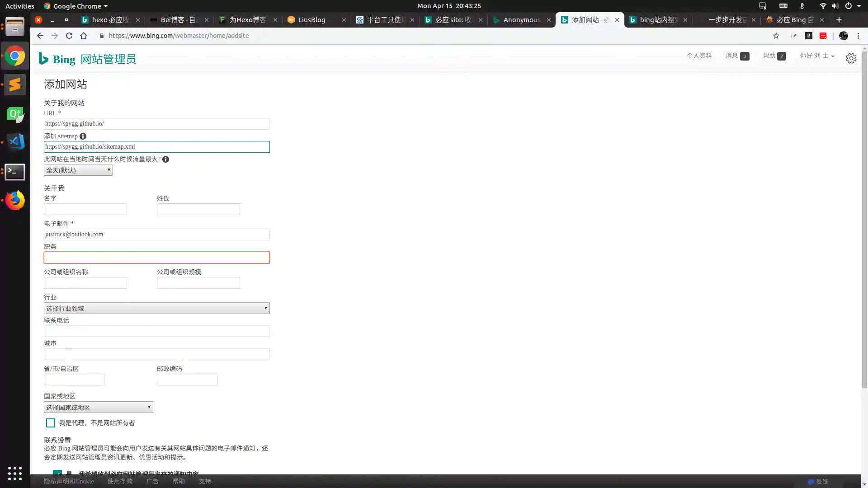Open 使用条款 footer link
Screen dimensions: 868x488
click(x=120, y=481)
